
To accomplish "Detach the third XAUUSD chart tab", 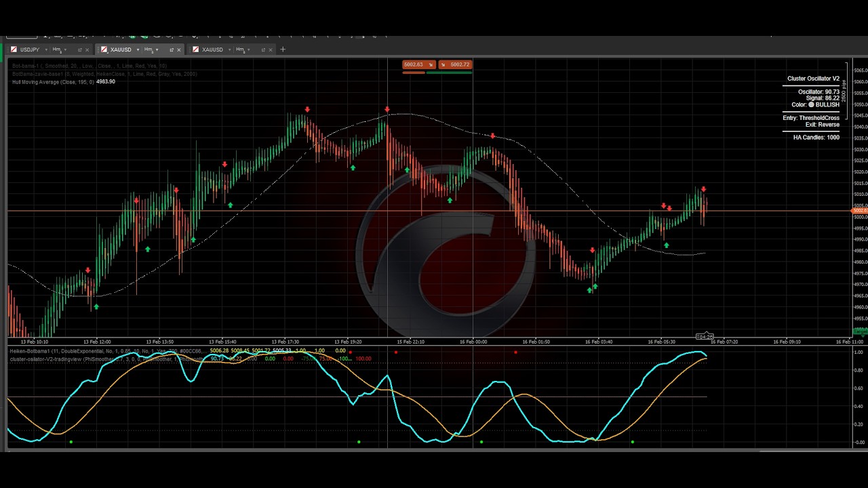I will (x=263, y=49).
